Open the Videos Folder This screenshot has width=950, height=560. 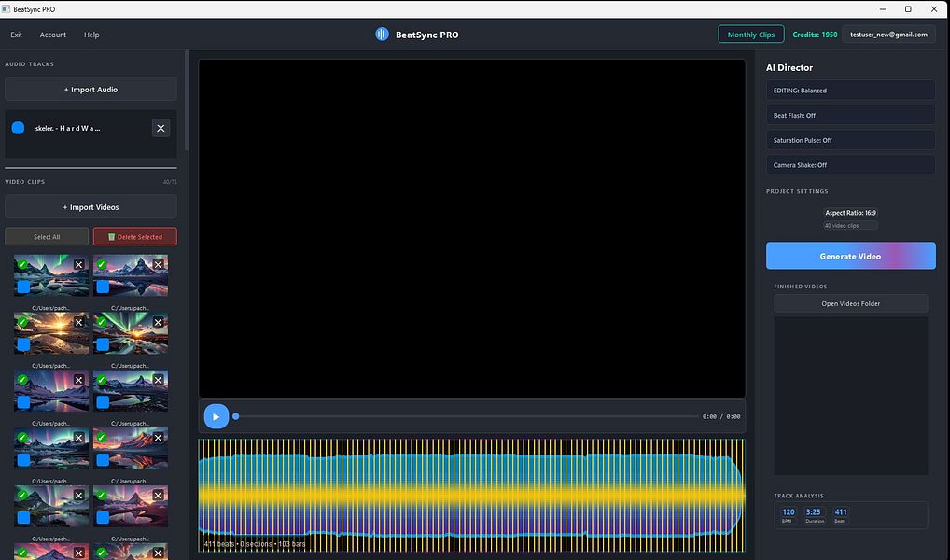849,302
